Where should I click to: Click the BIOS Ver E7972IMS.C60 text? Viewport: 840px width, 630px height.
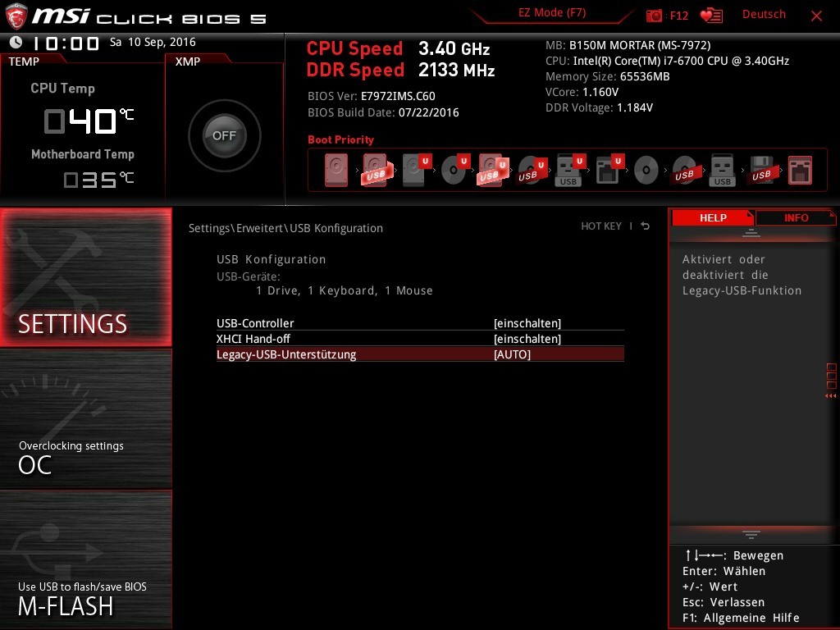372,96
